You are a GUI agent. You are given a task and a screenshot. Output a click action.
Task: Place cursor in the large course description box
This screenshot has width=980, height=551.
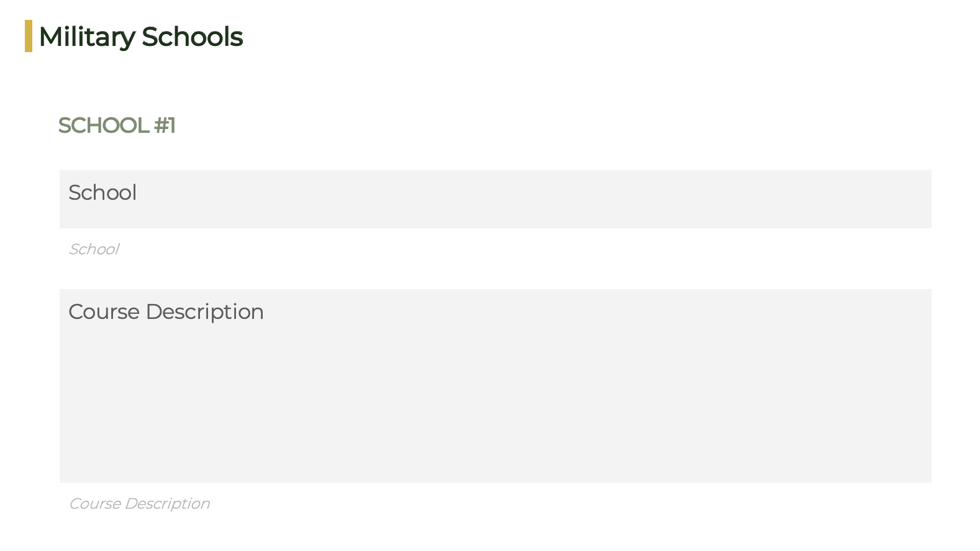pyautogui.click(x=495, y=386)
